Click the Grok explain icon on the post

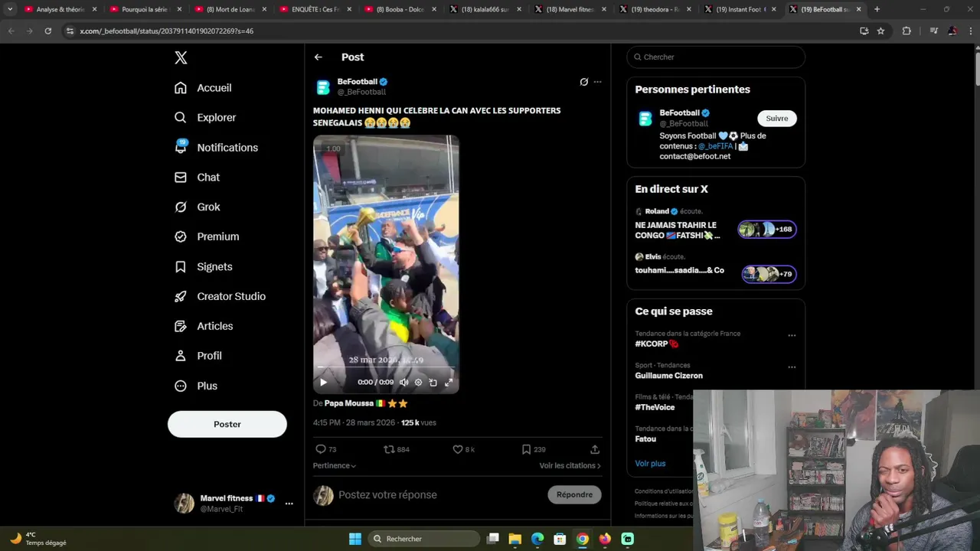click(x=584, y=82)
